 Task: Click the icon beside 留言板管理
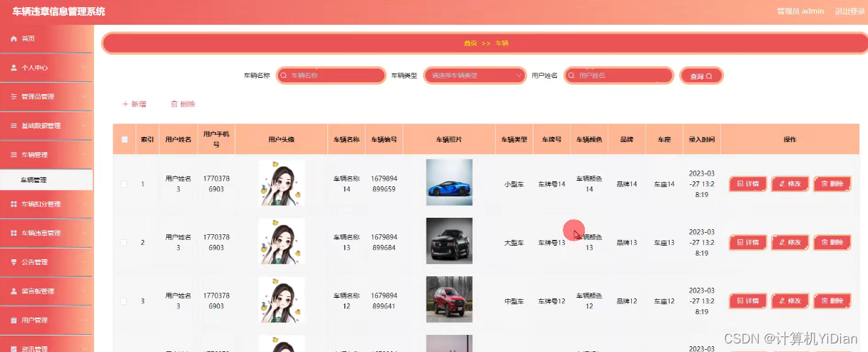[x=14, y=291]
